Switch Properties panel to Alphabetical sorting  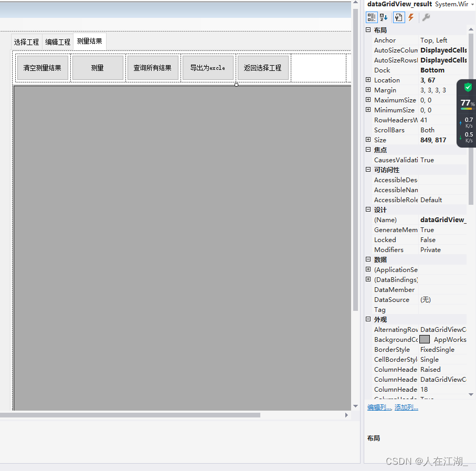coord(384,17)
